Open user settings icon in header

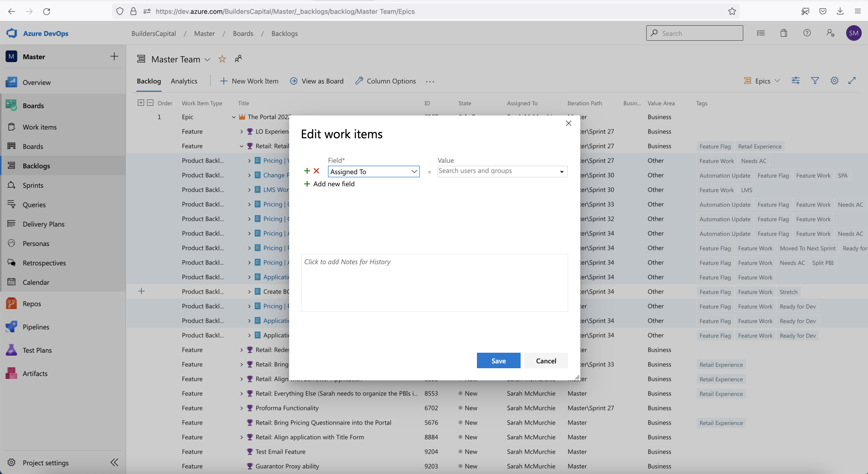(x=831, y=33)
